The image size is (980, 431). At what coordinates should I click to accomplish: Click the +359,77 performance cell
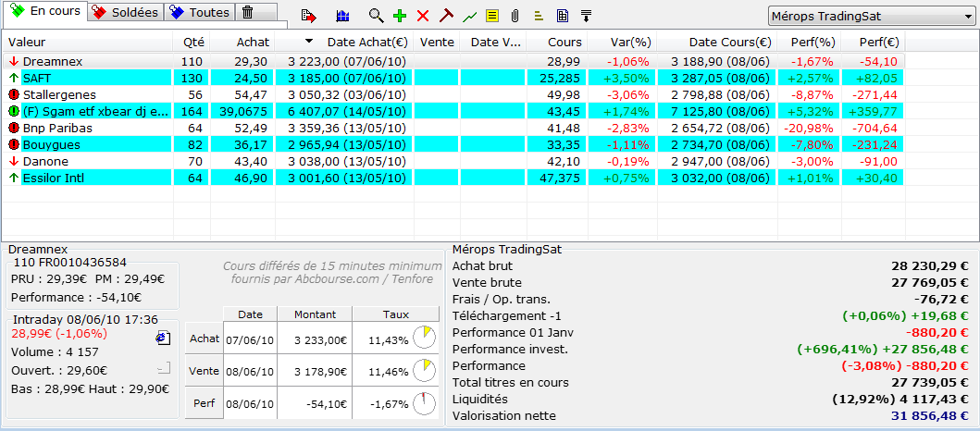(x=874, y=111)
